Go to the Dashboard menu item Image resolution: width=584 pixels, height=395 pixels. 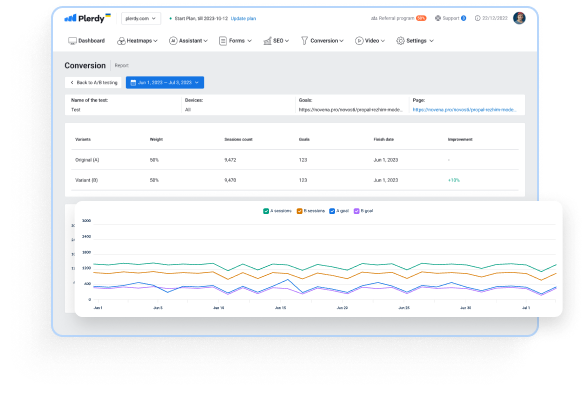87,41
